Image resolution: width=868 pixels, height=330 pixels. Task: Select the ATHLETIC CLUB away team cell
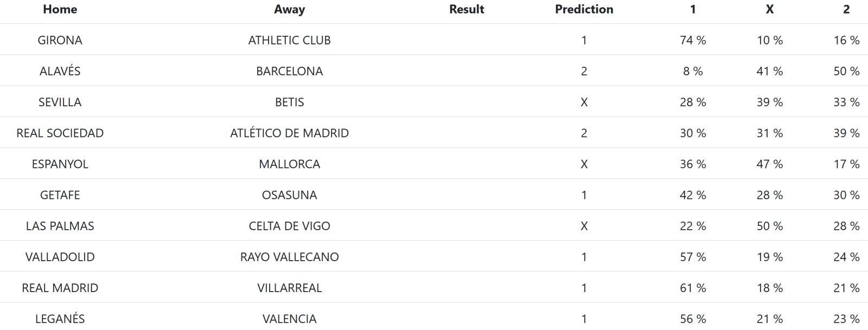tap(289, 40)
